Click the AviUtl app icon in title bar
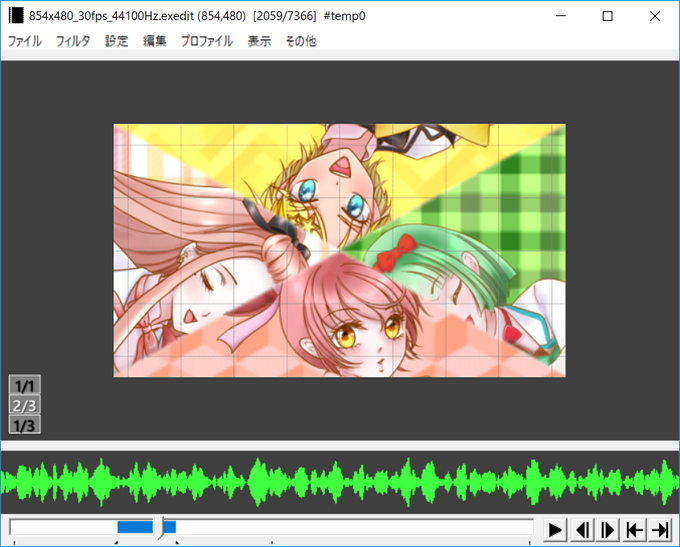This screenshot has width=680, height=547. [x=16, y=16]
